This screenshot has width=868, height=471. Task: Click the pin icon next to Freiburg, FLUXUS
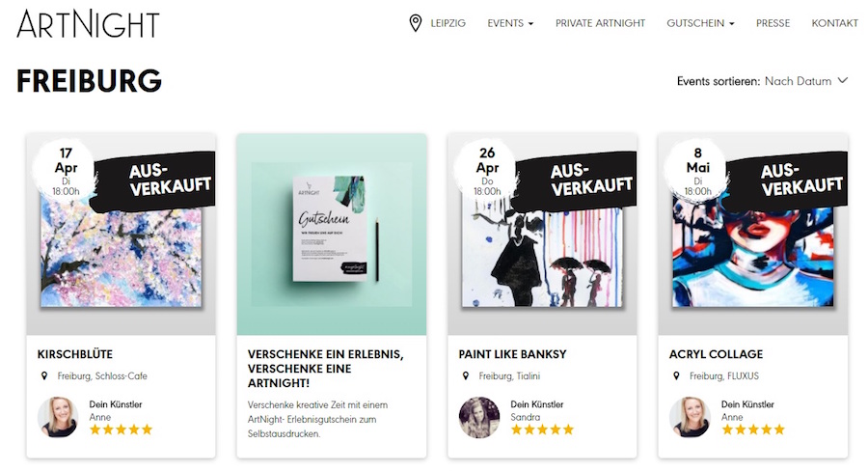coord(676,375)
